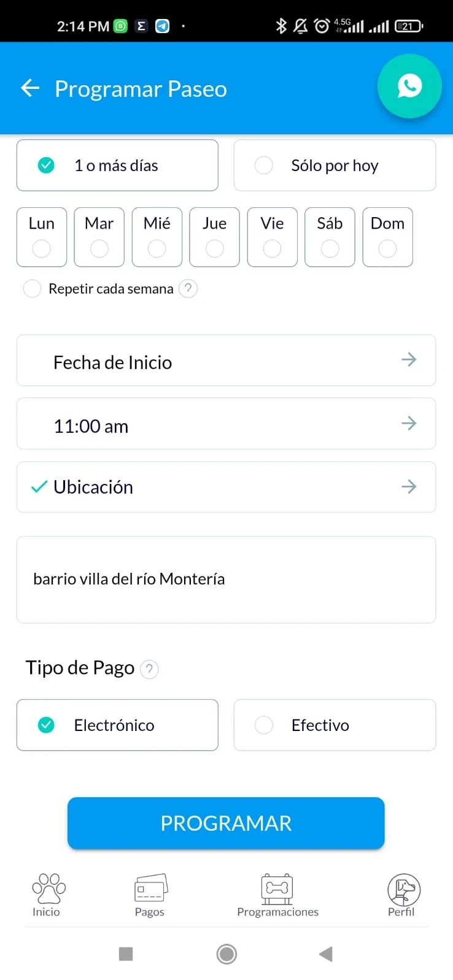Choose Sólo por hoy option
The height and width of the screenshot is (980, 453).
335,166
